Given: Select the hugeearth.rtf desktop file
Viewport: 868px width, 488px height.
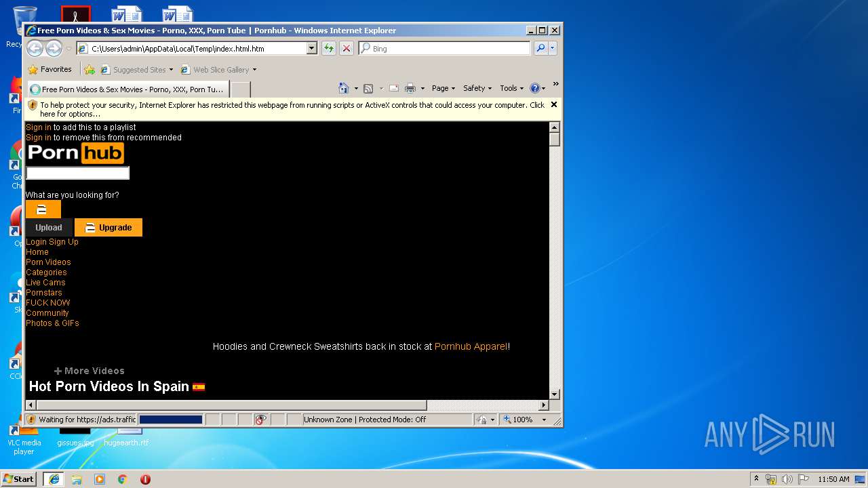Looking at the screenshot, I should (x=126, y=438).
